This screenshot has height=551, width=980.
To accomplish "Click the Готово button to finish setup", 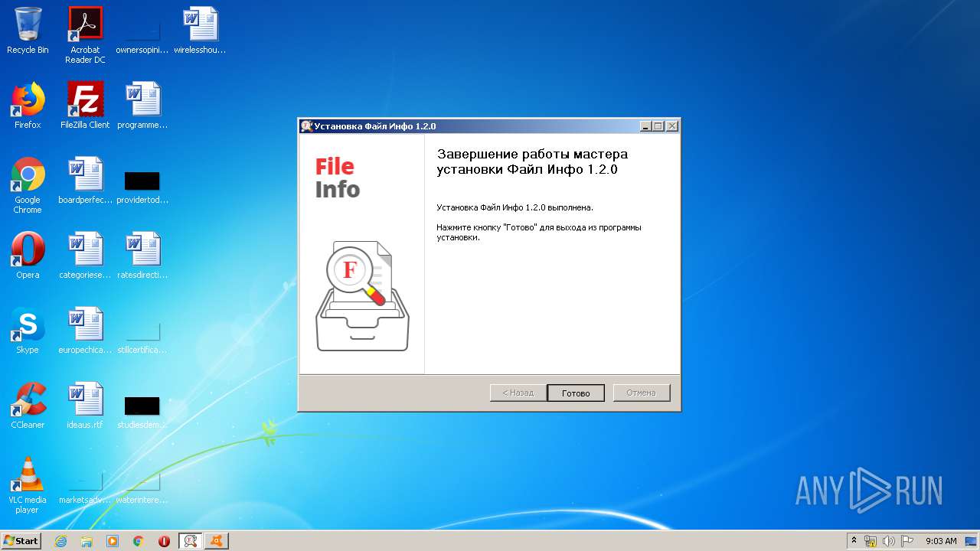I will (576, 393).
